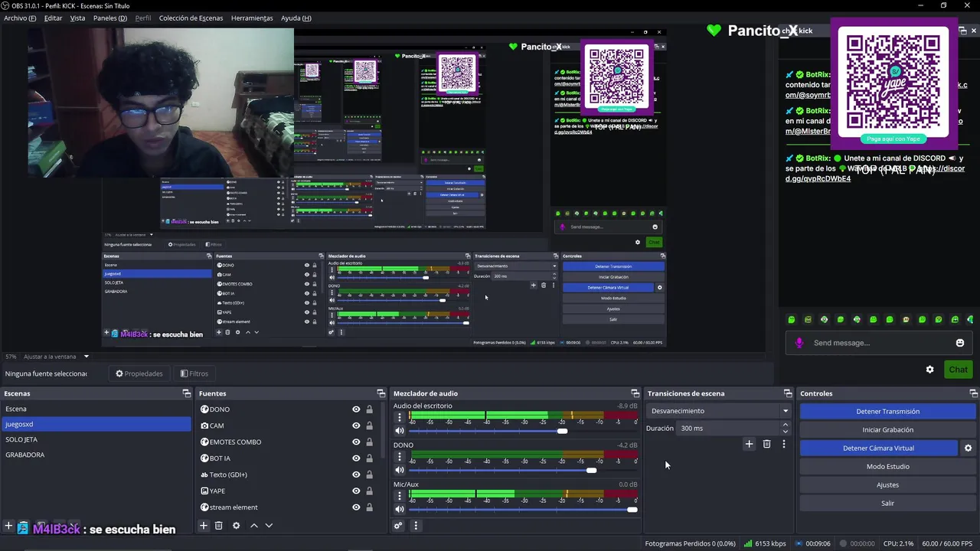Hide the BOT IA source

point(356,458)
